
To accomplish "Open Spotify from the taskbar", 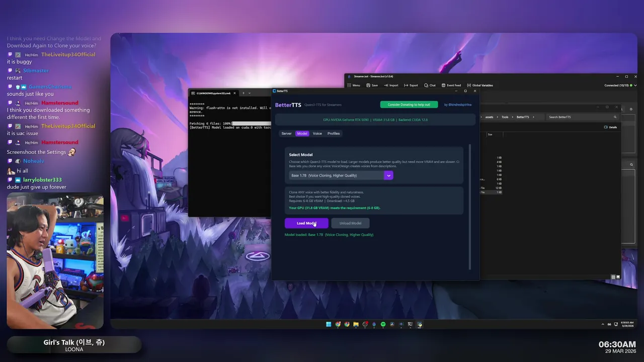I will [383, 324].
